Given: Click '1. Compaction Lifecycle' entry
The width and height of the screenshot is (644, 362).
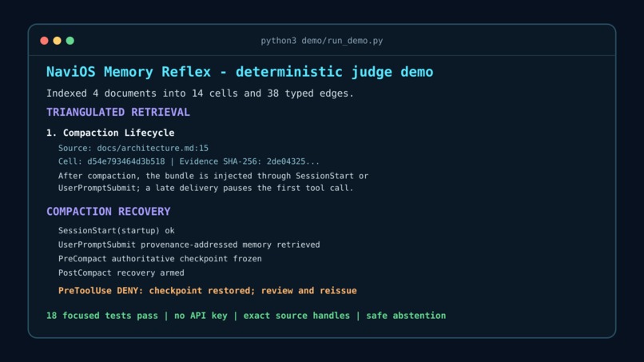Looking at the screenshot, I should point(110,133).
